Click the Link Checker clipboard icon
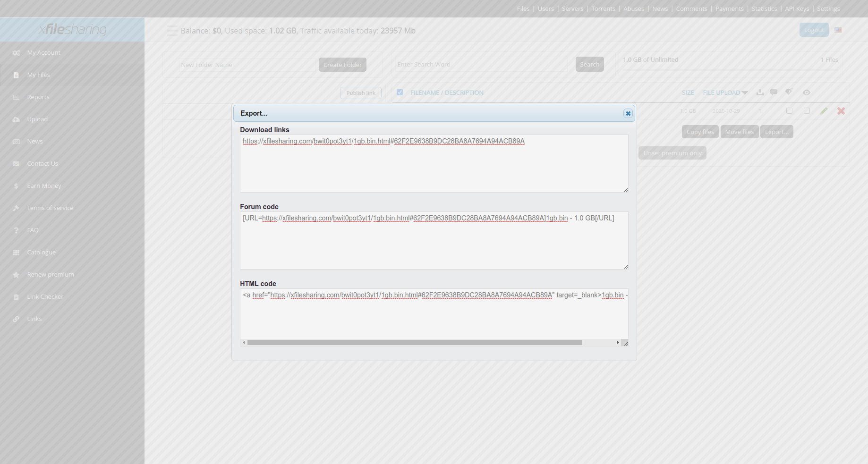This screenshot has width=868, height=464. [x=16, y=297]
